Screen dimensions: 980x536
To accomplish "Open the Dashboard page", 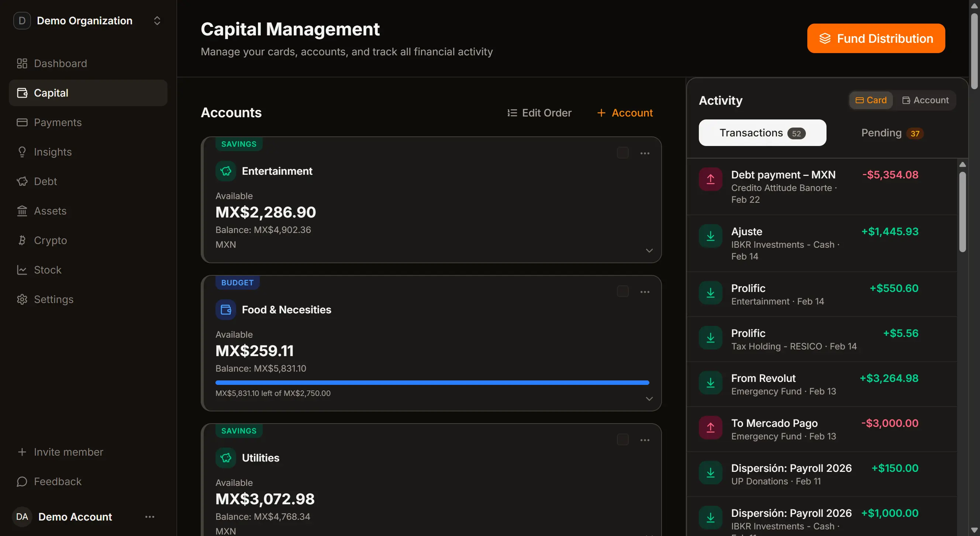I will click(88, 63).
